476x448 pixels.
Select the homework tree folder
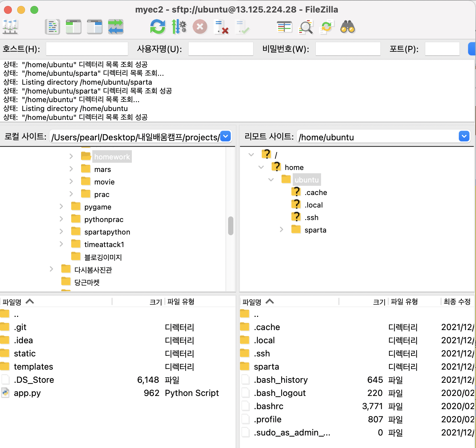point(112,157)
